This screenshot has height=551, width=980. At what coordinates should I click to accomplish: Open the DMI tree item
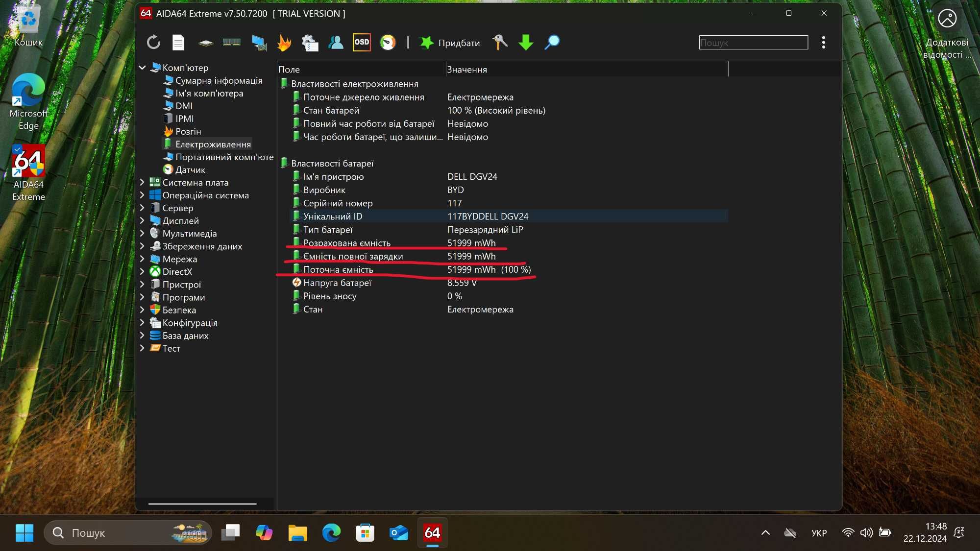[184, 106]
